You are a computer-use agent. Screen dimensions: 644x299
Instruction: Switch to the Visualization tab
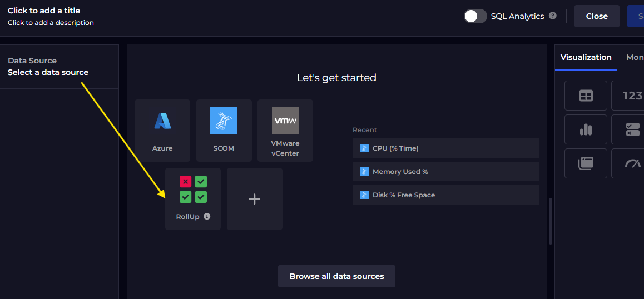click(586, 57)
